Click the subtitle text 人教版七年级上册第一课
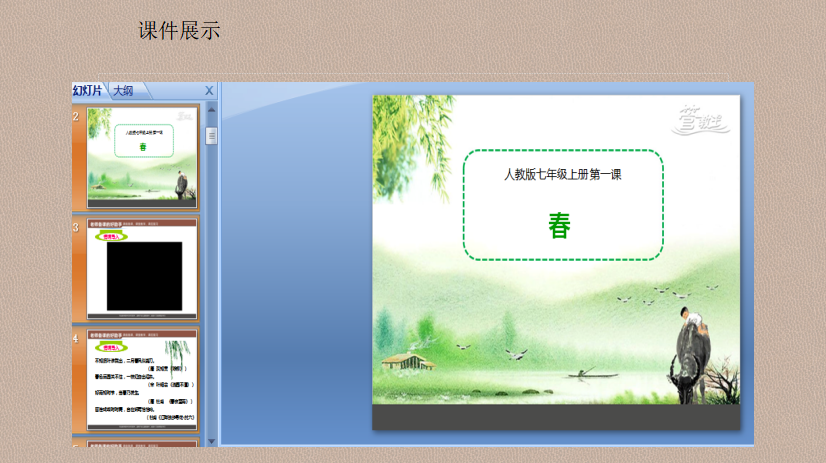This screenshot has height=463, width=826. coord(562,174)
